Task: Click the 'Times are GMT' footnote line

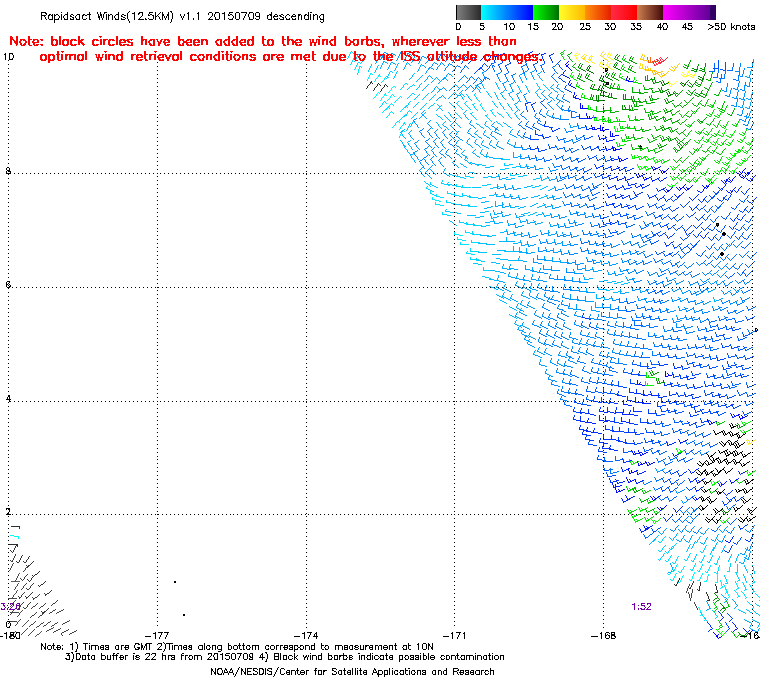Action: click(237, 647)
